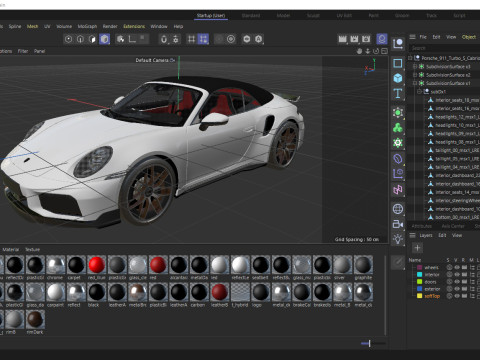Click the Render View clapperboard icon

pyautogui.click(x=342, y=39)
